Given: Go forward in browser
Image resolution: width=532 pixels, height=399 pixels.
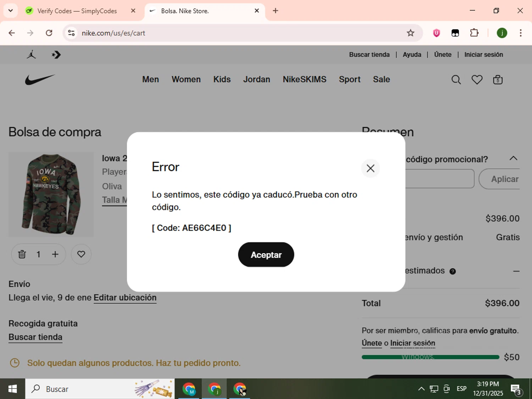Looking at the screenshot, I should click(31, 33).
